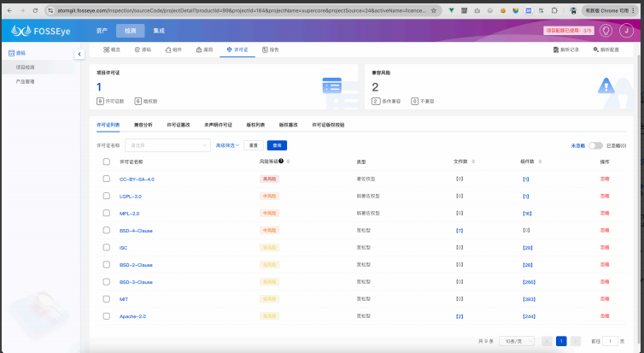
Task: Check the BSD-4-Clause row checkbox
Action: 107,230
